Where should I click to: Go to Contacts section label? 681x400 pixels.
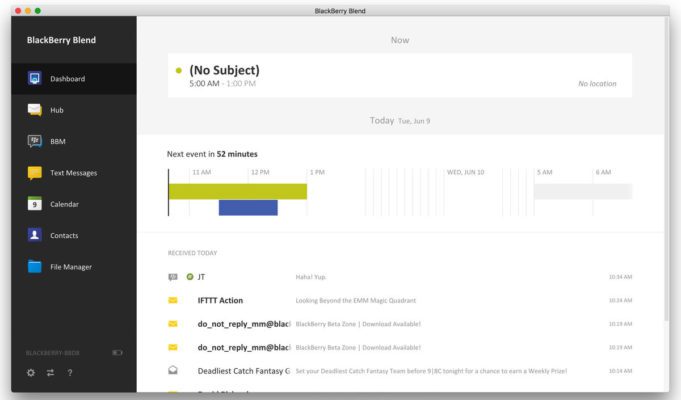pos(64,235)
